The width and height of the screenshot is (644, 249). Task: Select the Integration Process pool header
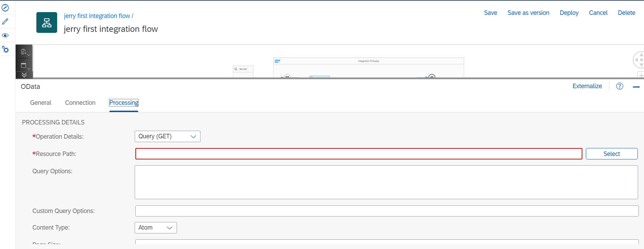pyautogui.click(x=368, y=61)
